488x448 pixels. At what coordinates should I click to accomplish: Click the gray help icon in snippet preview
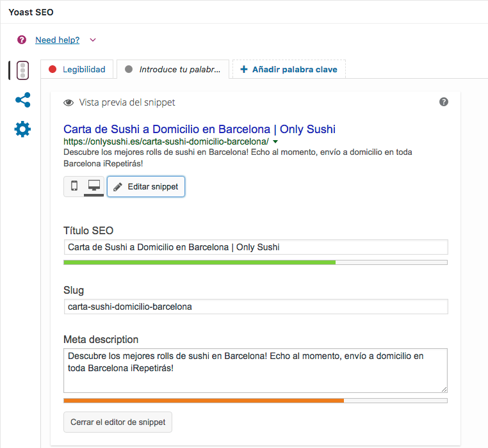[x=444, y=102]
